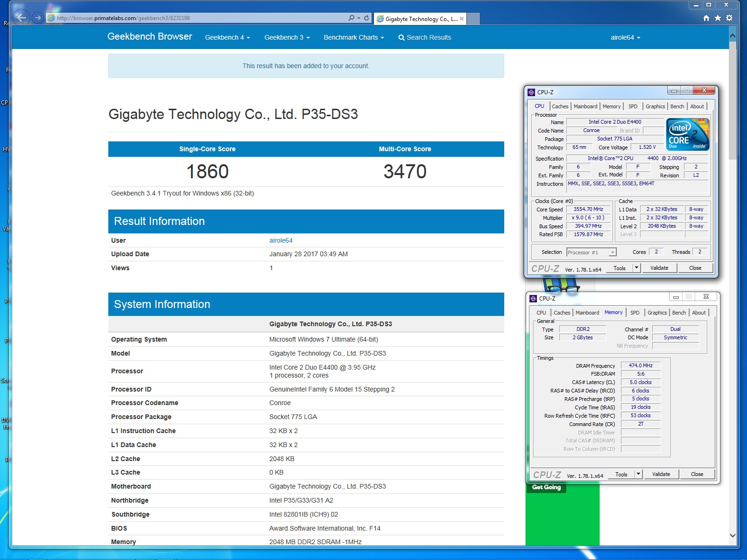The width and height of the screenshot is (747, 560).
Task: Switch to Caches tab in upper CPU-Z
Action: 560,106
